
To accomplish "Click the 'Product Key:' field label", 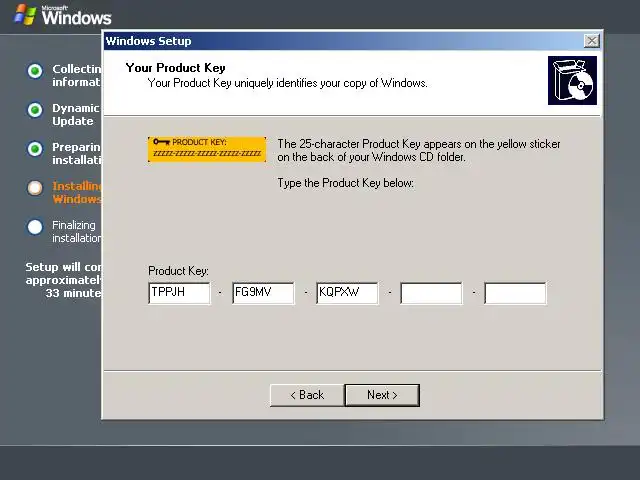I will tap(178, 271).
